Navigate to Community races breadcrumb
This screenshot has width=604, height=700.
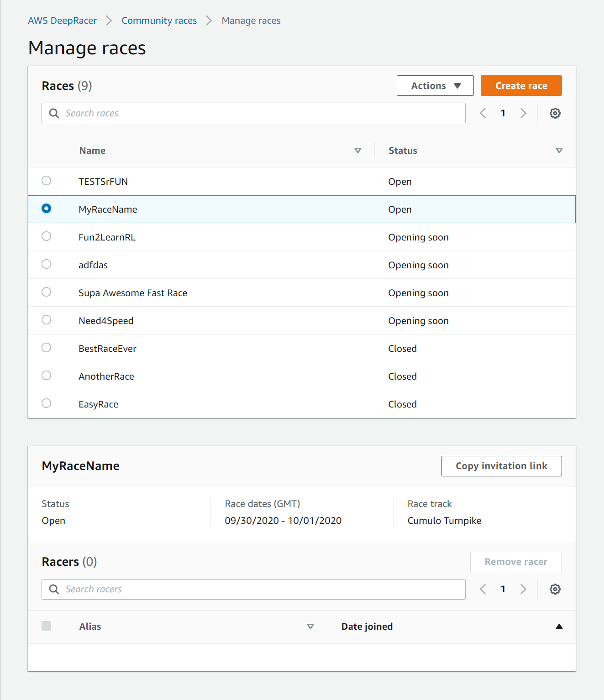(x=159, y=20)
